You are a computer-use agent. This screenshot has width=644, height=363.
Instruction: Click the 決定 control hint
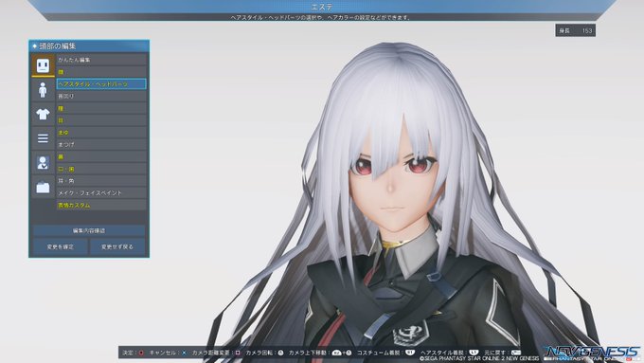tap(133, 353)
